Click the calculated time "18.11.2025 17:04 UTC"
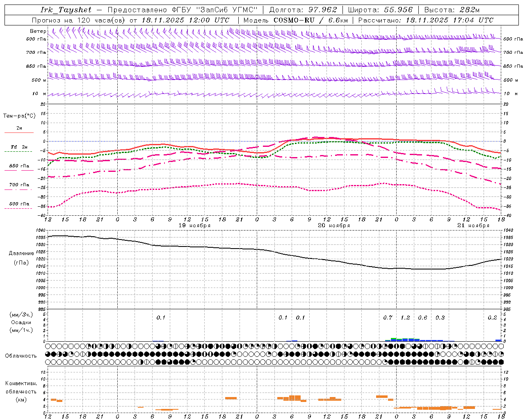 (x=450, y=20)
